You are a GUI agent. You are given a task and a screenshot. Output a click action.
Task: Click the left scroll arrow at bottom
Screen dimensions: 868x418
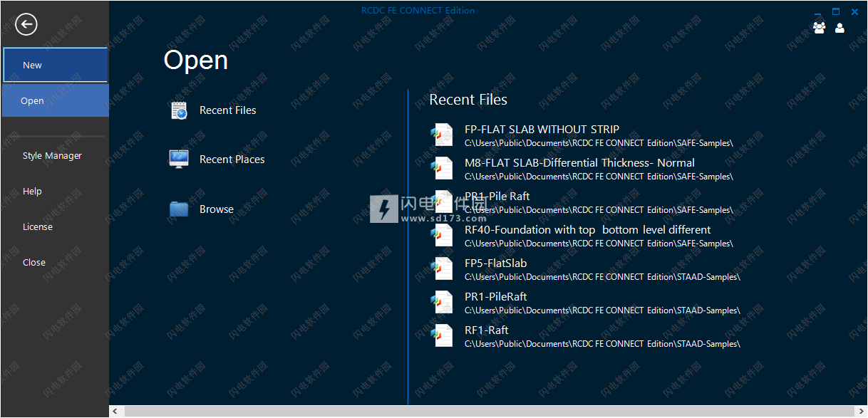tap(115, 412)
